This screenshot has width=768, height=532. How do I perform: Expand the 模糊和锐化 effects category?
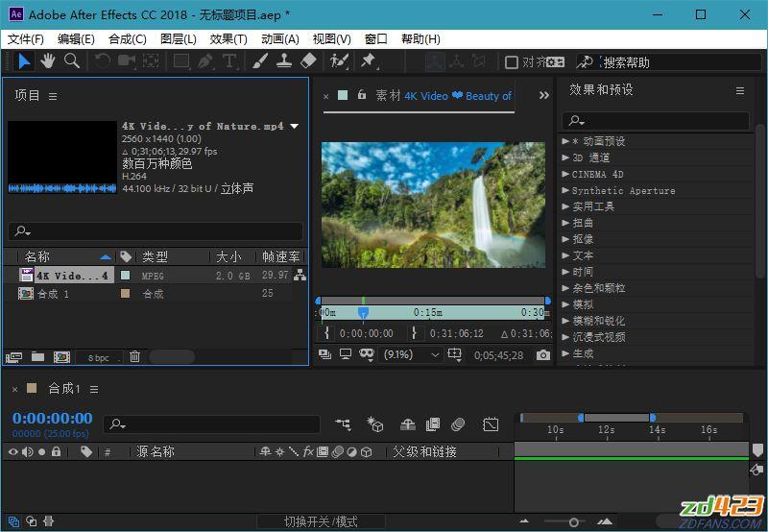click(565, 321)
